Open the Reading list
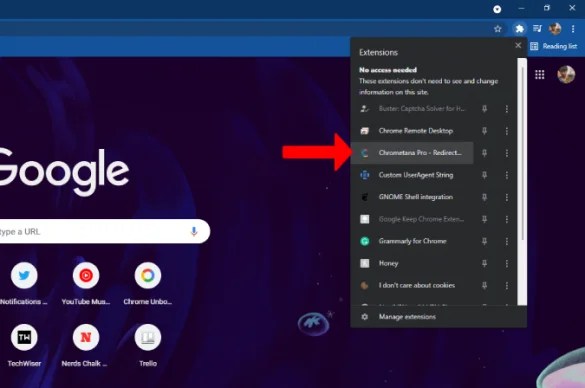The image size is (585, 388). point(554,46)
